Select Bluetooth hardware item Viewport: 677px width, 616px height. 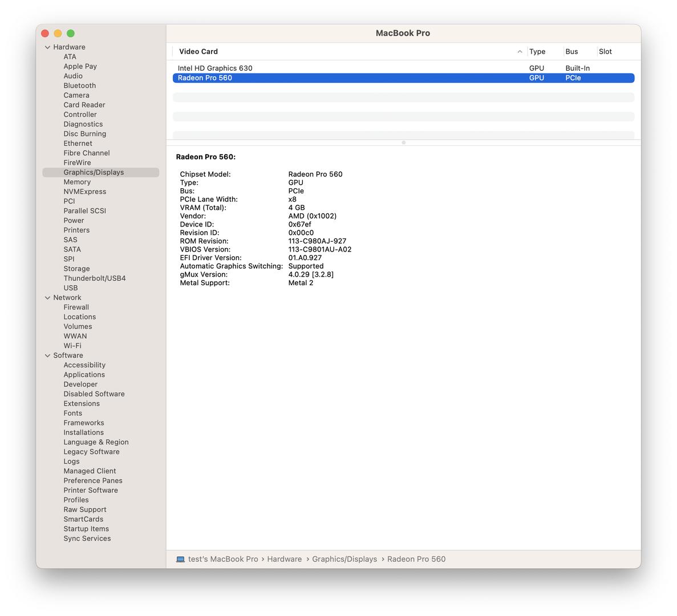(x=79, y=86)
